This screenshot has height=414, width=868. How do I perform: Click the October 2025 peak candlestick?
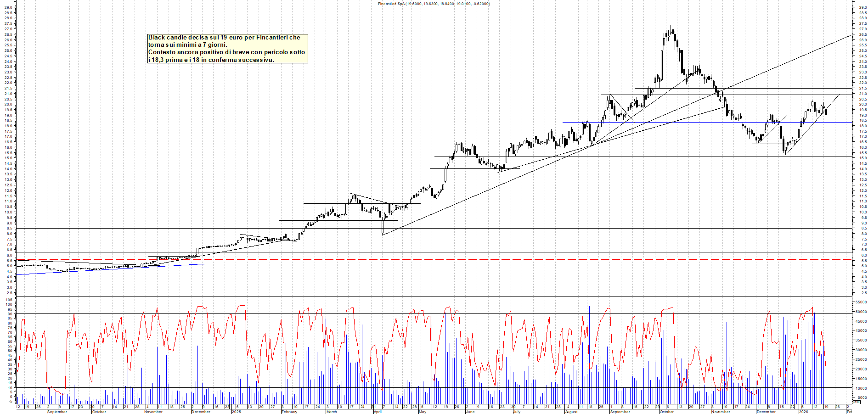pyautogui.click(x=672, y=33)
